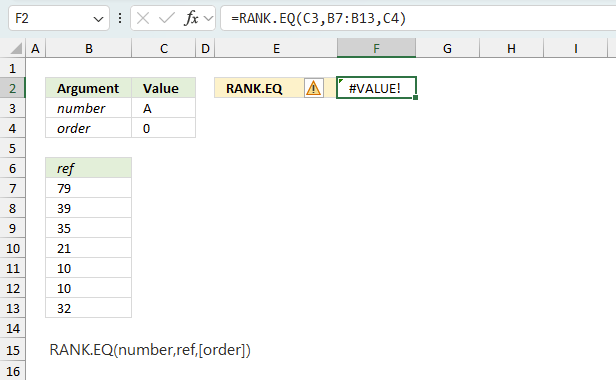Expand the function dropdown next to fx

click(209, 18)
